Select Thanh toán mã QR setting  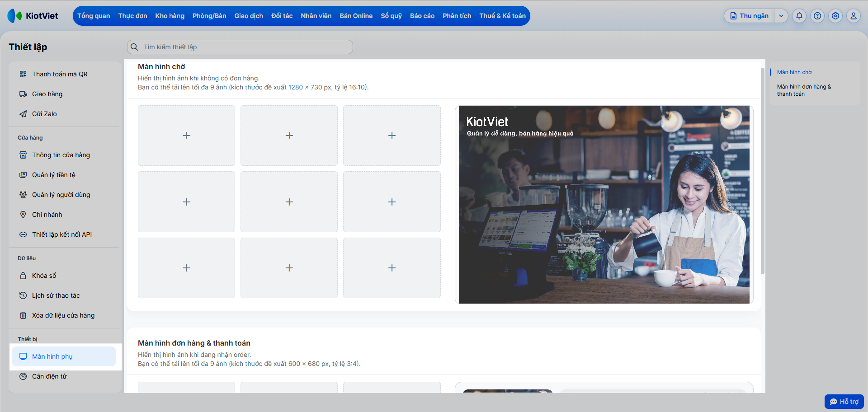pos(64,74)
